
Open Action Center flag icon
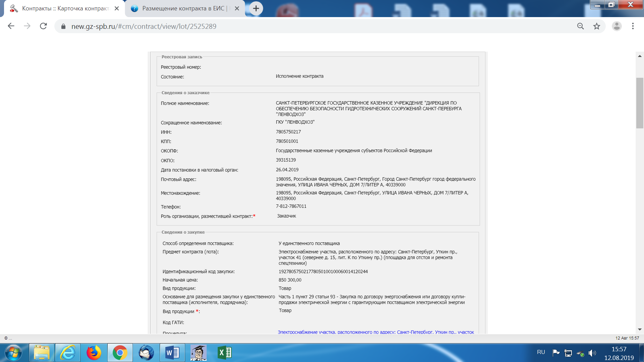pyautogui.click(x=556, y=353)
